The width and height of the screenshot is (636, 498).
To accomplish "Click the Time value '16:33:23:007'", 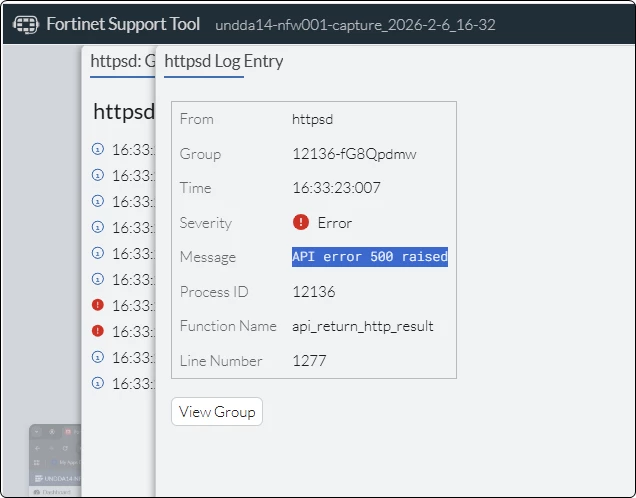I will [336, 188].
